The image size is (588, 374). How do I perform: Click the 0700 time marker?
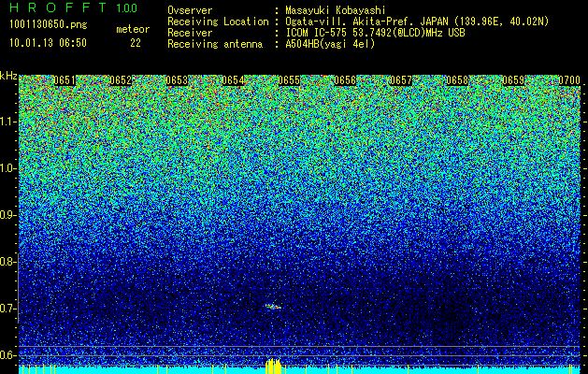tap(569, 80)
